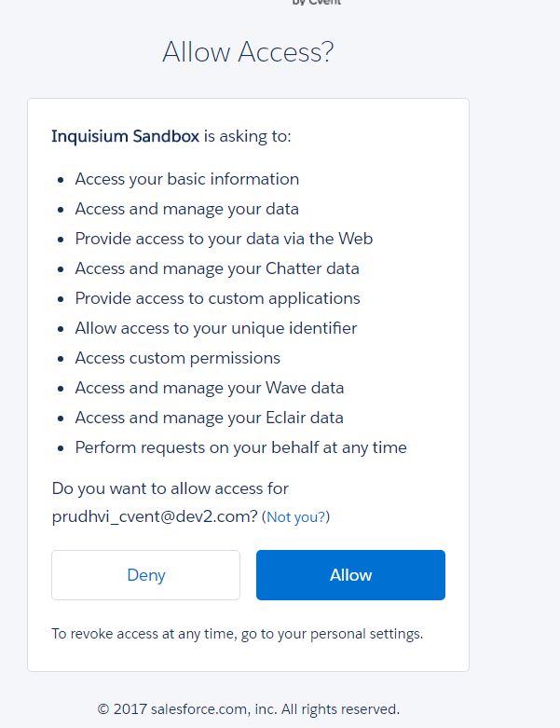Click the "Allow Access?" heading

point(248,52)
